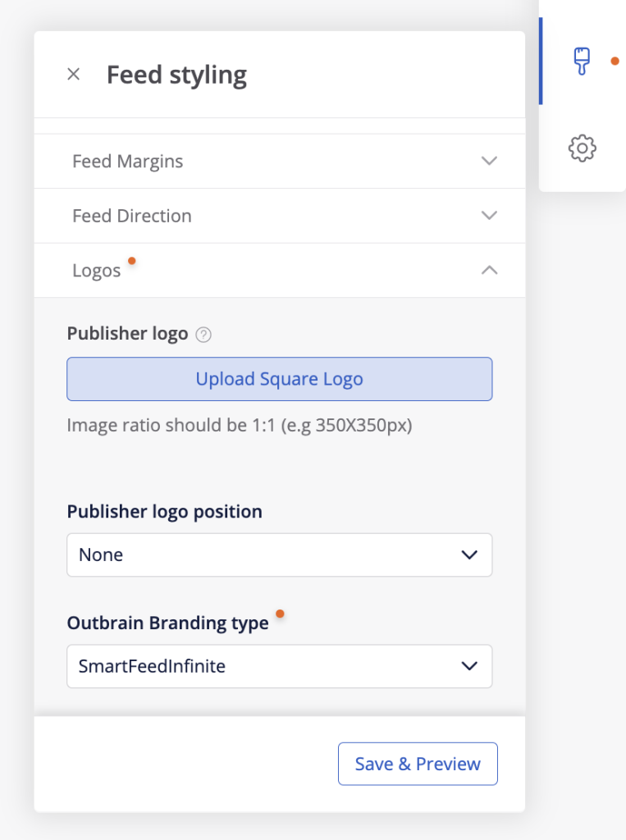The height and width of the screenshot is (840, 626).
Task: Open the settings gear icon
Action: pyautogui.click(x=583, y=148)
